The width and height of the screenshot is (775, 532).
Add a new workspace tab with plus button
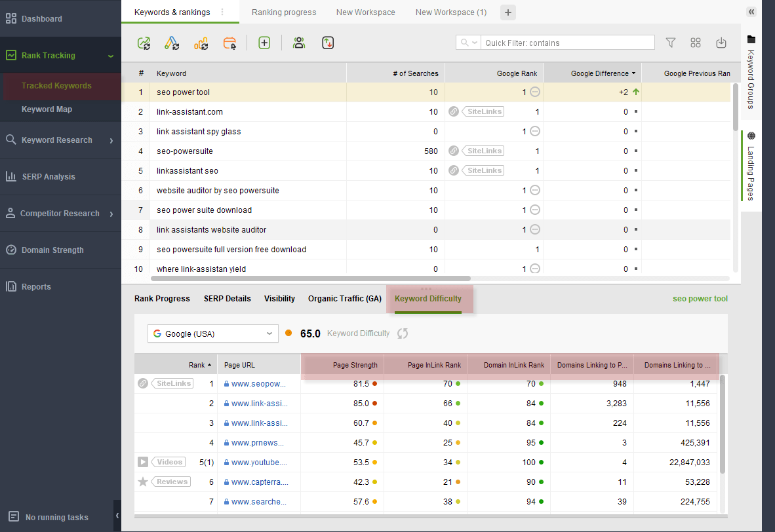click(508, 12)
